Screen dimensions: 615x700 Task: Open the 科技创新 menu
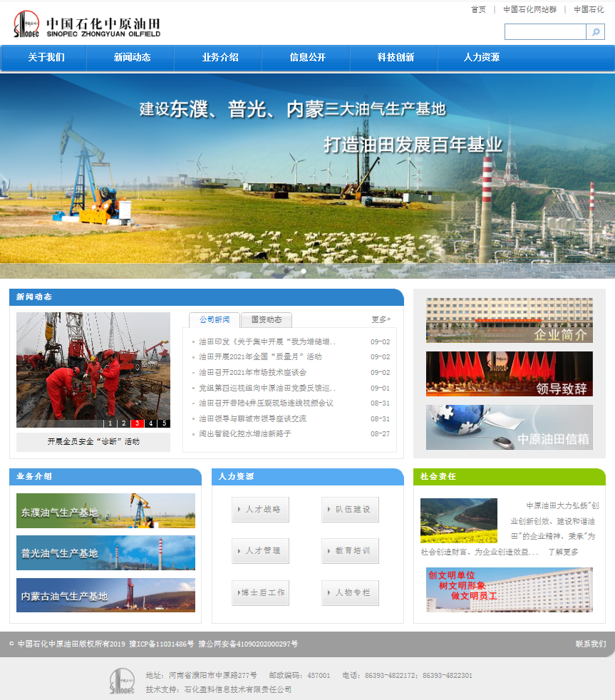(396, 57)
